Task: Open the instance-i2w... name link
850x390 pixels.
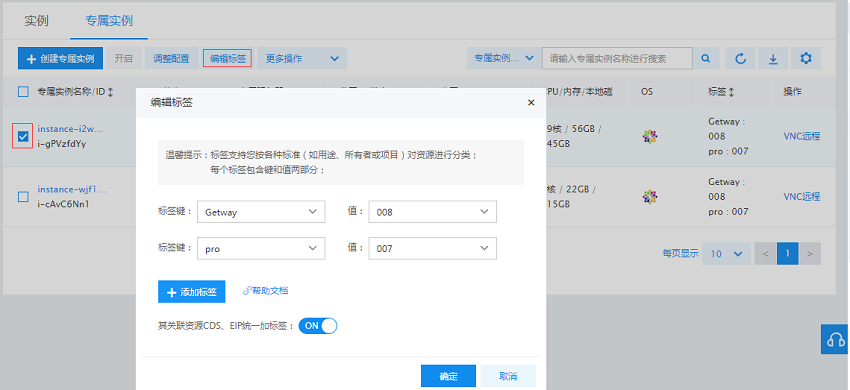Action: pos(69,129)
